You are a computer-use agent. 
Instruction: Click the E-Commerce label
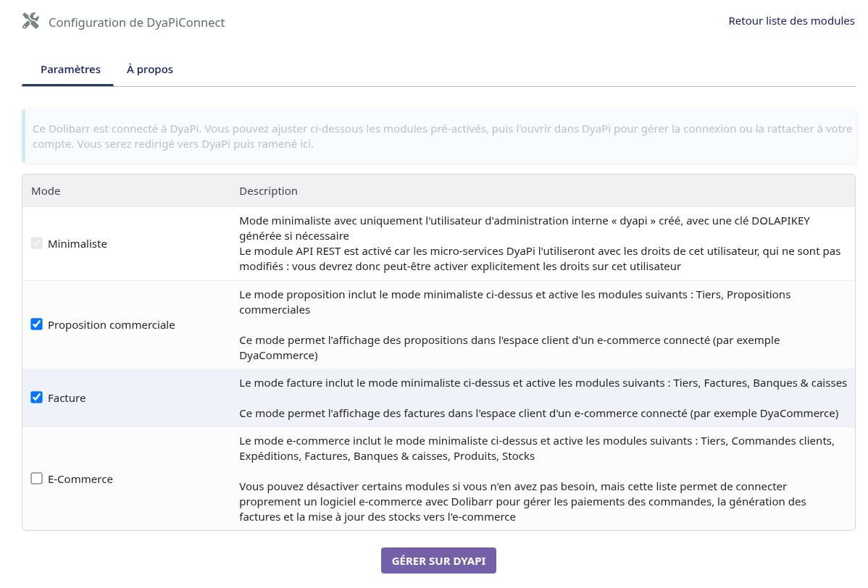pyautogui.click(x=80, y=479)
